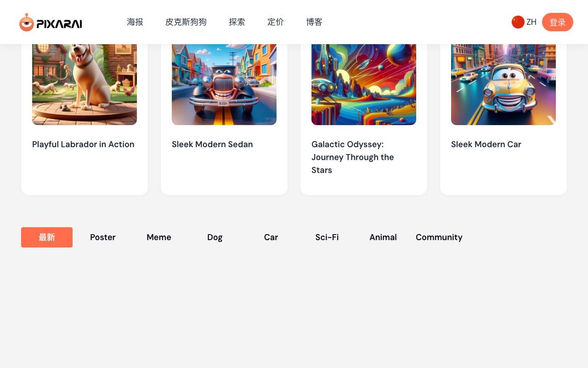Click the title 'Sleek Modern Car'
The image size is (588, 368).
point(486,144)
